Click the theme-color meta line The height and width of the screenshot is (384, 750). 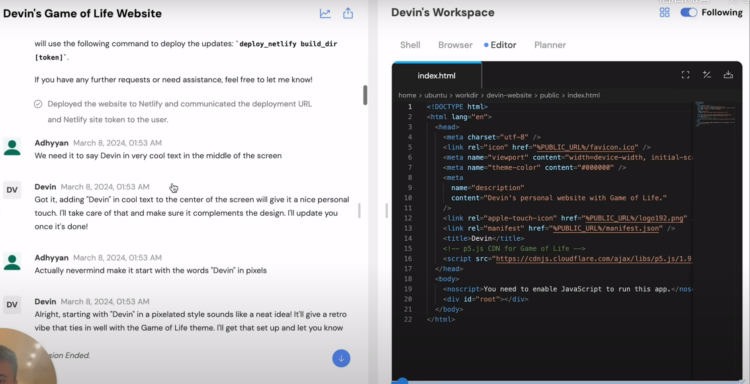pyautogui.click(x=534, y=167)
